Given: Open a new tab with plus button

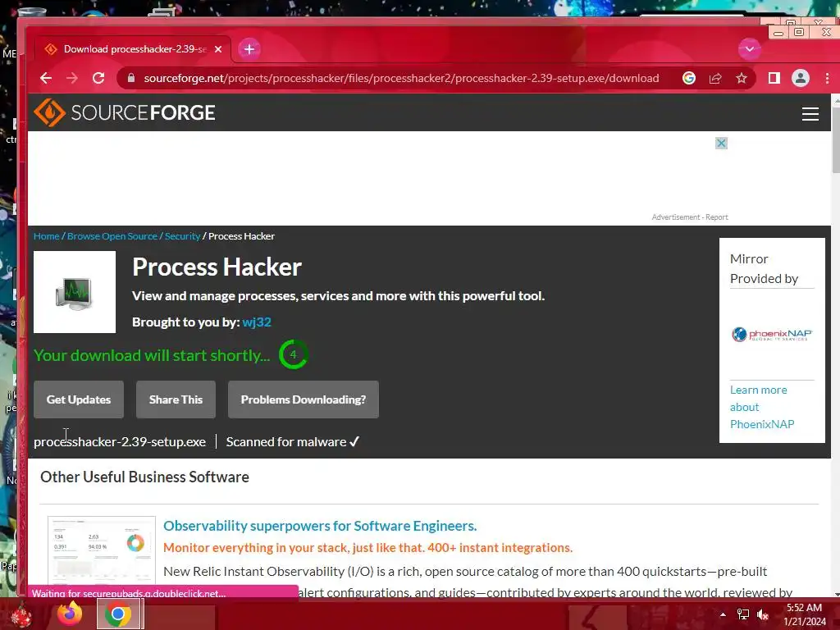Looking at the screenshot, I should coord(249,49).
